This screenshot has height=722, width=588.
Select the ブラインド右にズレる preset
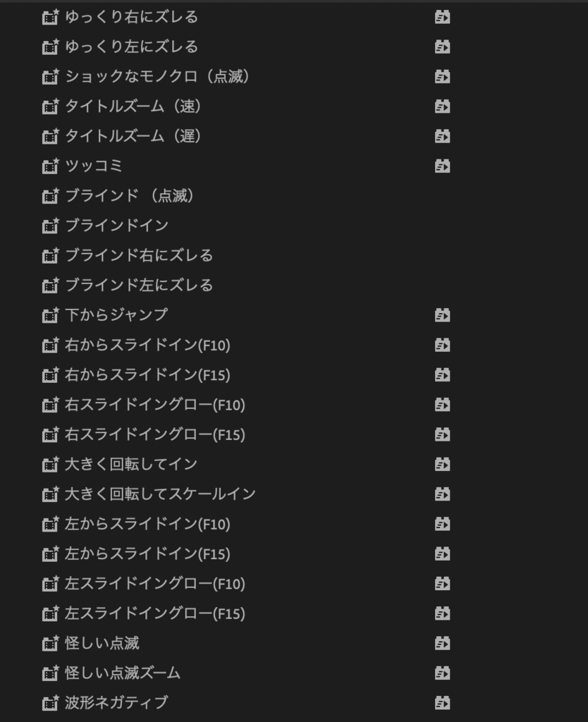click(139, 255)
